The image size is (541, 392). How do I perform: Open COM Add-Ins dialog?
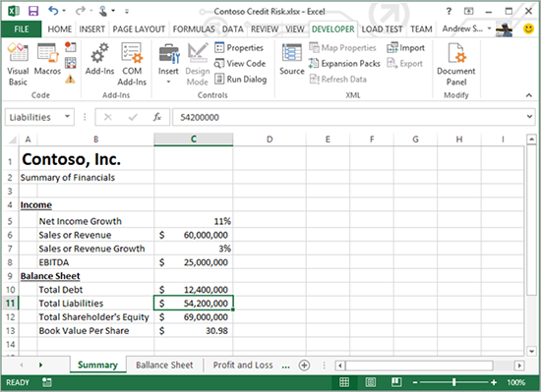pyautogui.click(x=132, y=65)
